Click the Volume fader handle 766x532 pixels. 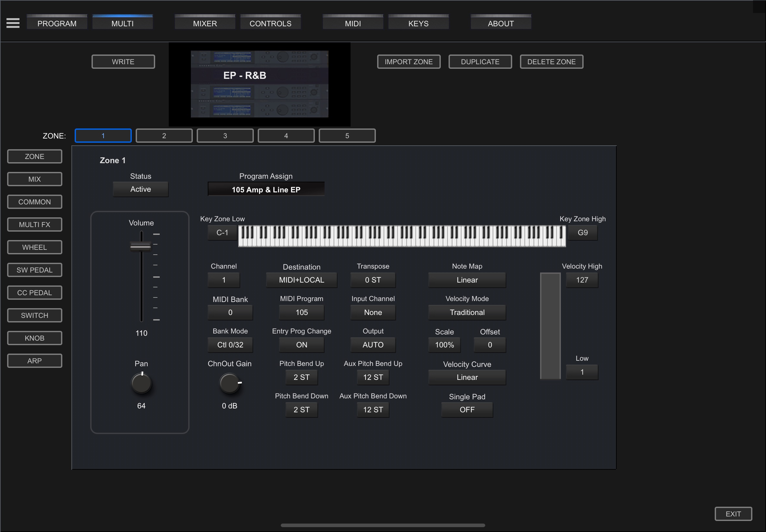click(x=141, y=247)
